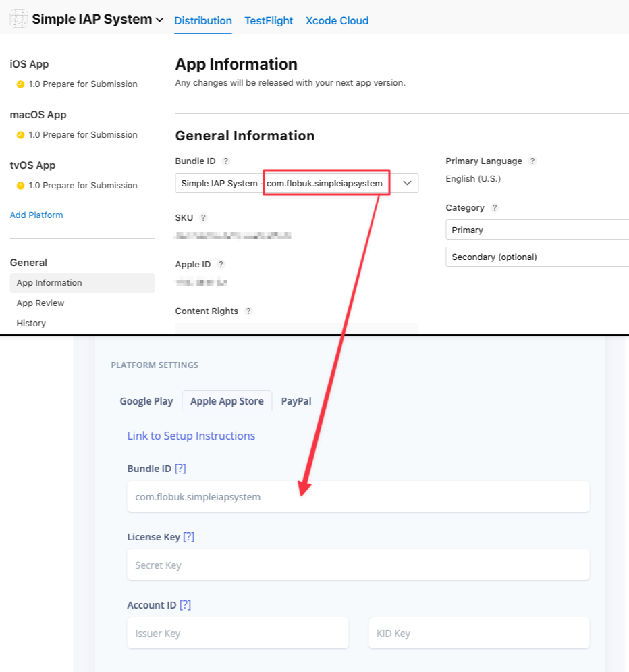Viewport: 629px width, 672px height.
Task: Open the Primary category dropdown
Action: pyautogui.click(x=537, y=230)
